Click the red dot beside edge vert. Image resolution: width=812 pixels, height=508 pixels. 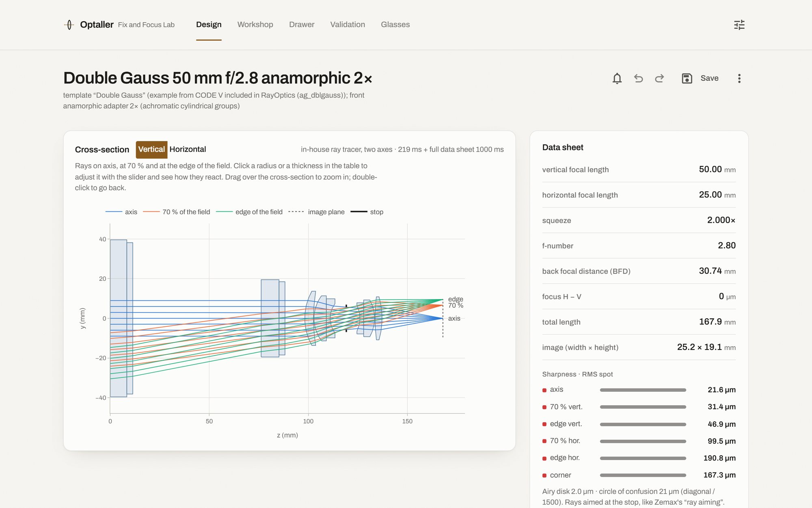(x=544, y=424)
